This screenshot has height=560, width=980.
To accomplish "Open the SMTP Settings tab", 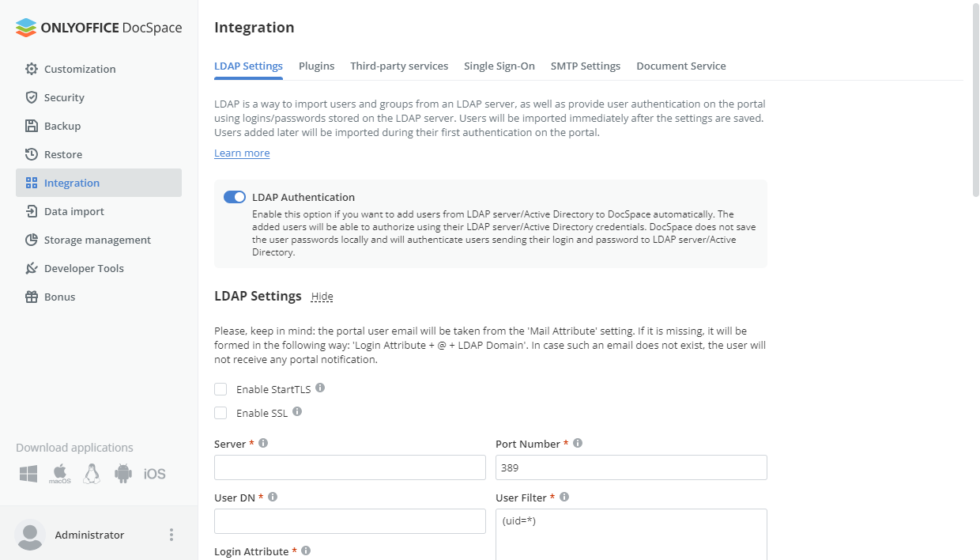I will point(586,66).
